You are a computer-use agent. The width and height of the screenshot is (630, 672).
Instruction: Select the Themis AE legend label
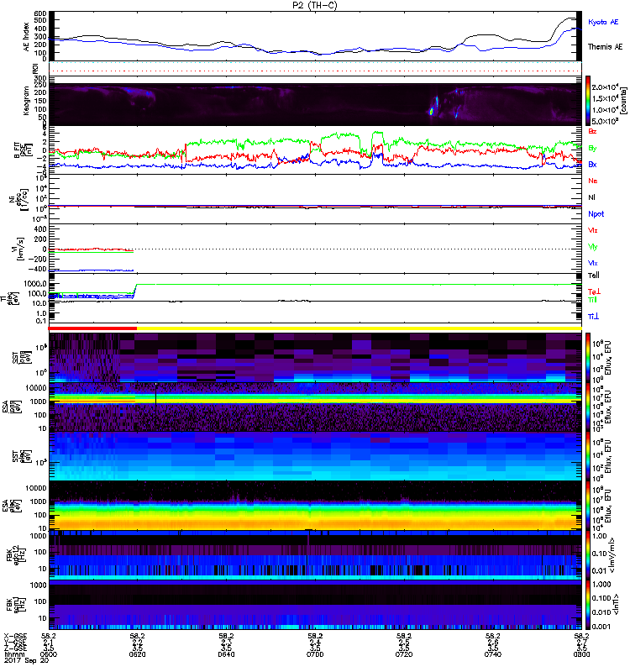coord(605,47)
